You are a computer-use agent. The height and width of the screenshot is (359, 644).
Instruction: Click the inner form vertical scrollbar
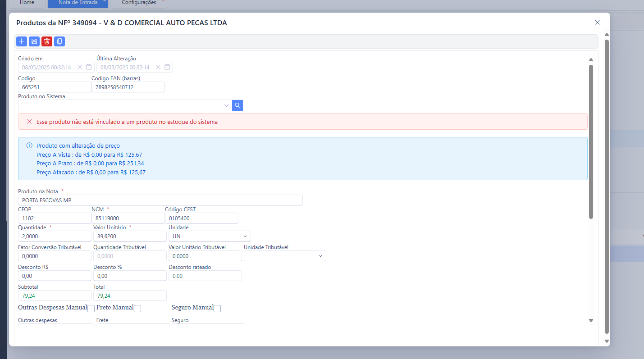[591, 141]
